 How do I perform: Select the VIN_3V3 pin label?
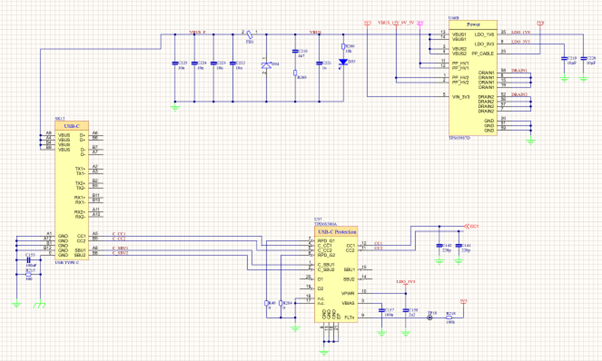point(461,97)
